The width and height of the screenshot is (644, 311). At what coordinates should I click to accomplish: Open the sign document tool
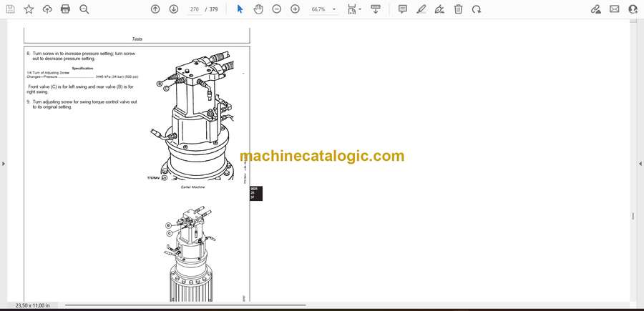[x=439, y=9]
